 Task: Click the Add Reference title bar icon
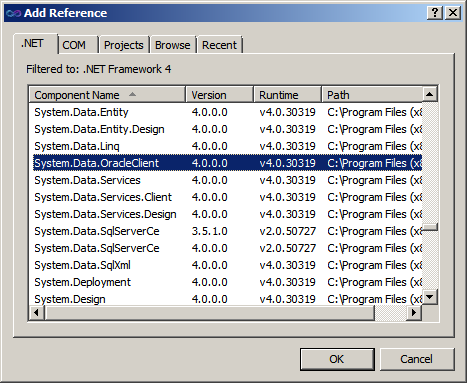point(13,13)
